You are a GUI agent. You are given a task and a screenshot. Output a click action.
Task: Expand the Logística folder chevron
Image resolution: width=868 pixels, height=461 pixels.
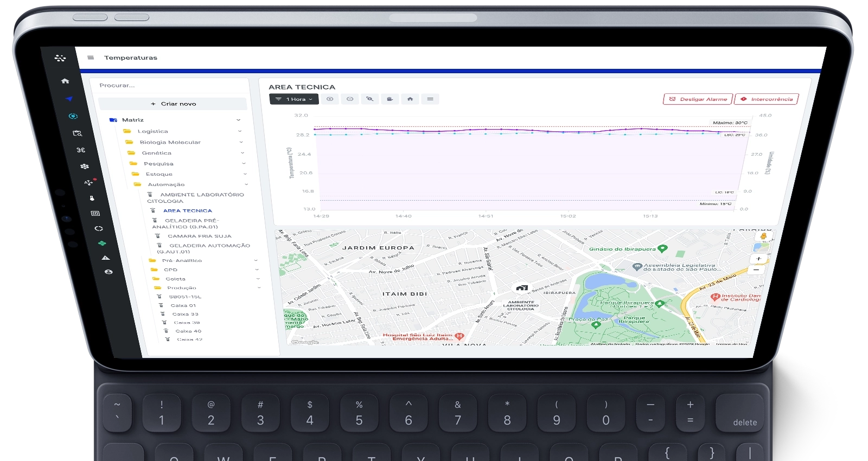click(x=240, y=131)
